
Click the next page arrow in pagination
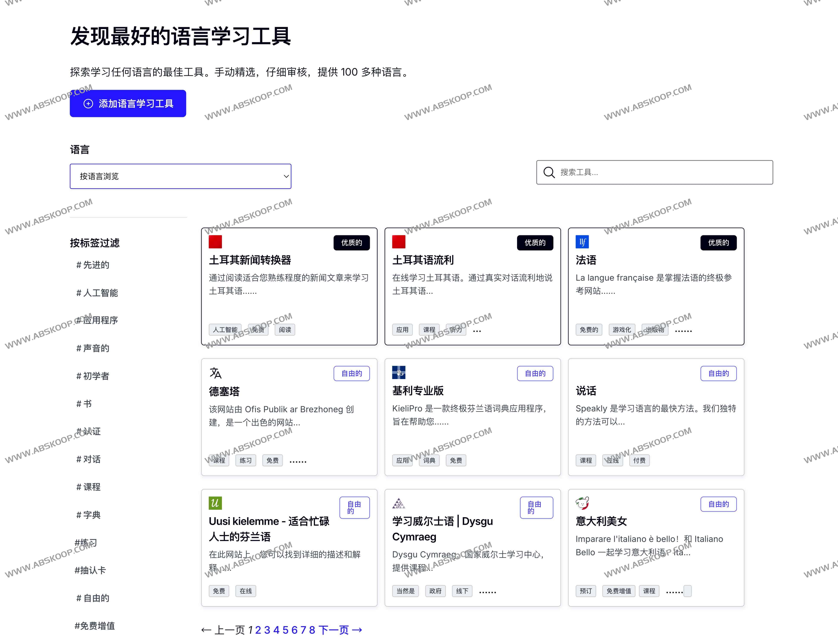tap(357, 630)
